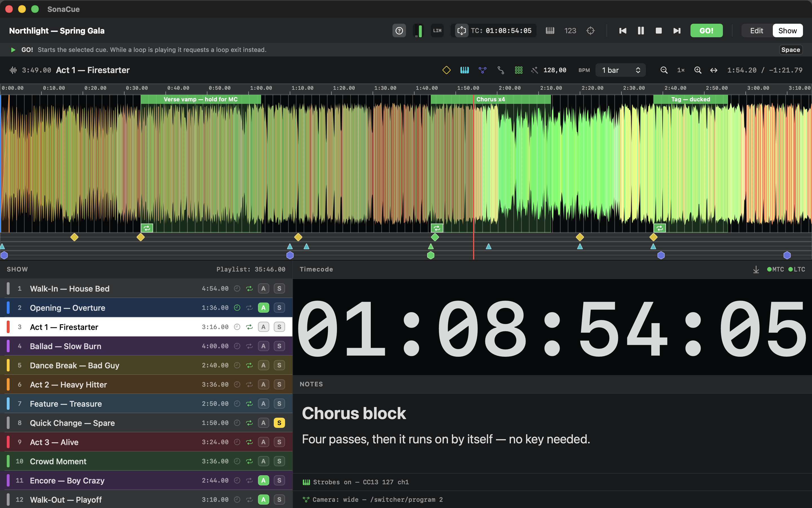
Task: Click the 123 numeric display button
Action: 570,30
